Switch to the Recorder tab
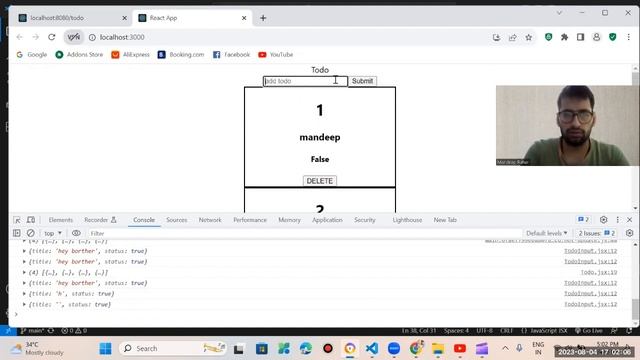 [100, 220]
